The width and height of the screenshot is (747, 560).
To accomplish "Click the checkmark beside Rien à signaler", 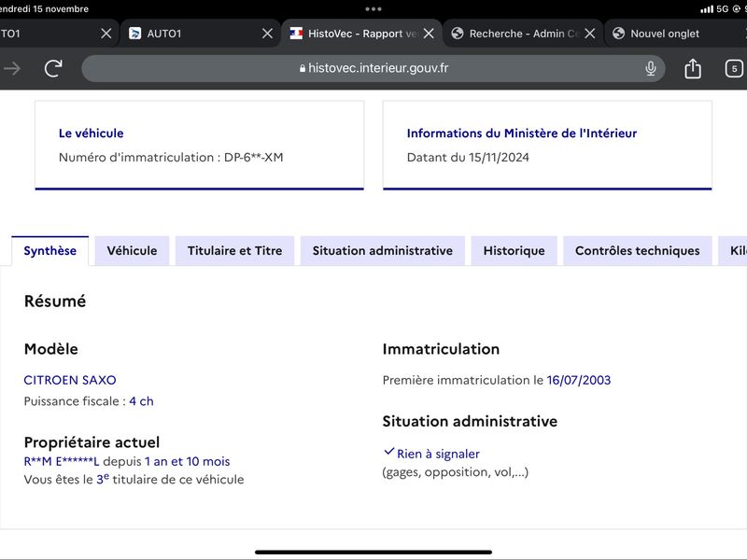I will point(389,451).
